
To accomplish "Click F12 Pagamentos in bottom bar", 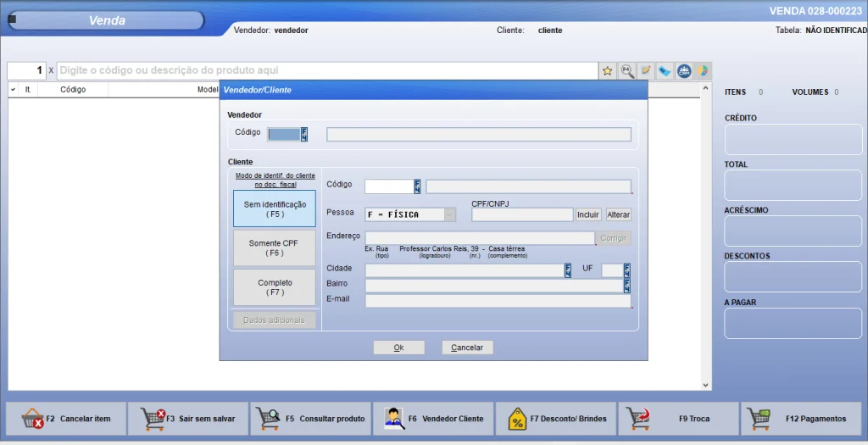I will pyautogui.click(x=802, y=419).
